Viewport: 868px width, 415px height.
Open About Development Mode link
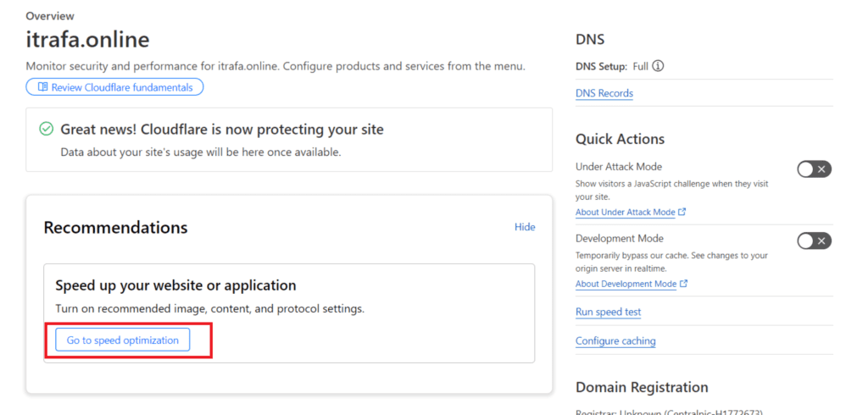626,284
